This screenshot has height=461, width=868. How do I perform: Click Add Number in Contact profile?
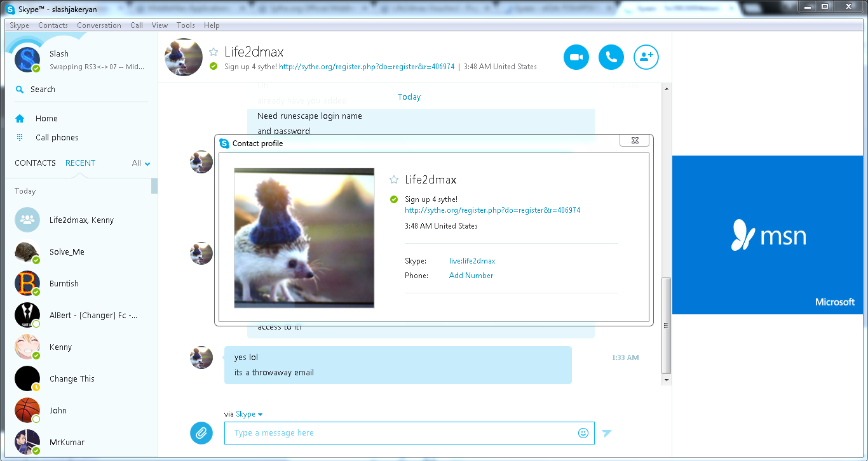[471, 276]
